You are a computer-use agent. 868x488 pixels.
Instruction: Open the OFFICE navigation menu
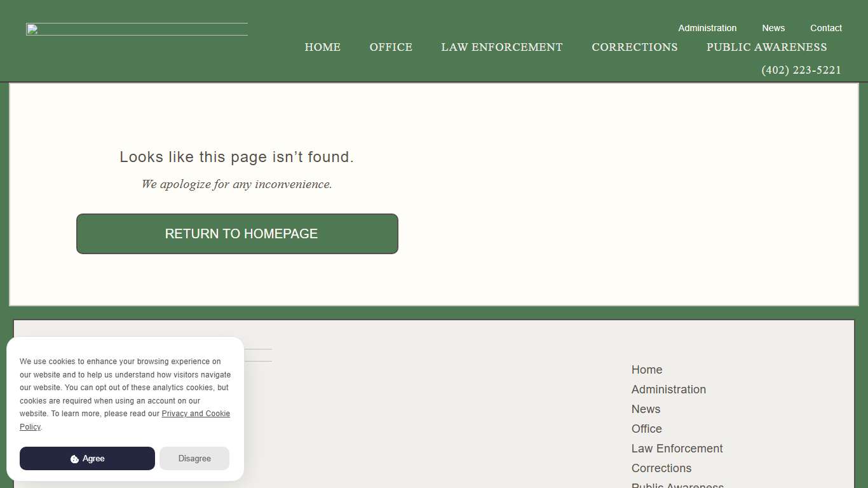(391, 47)
